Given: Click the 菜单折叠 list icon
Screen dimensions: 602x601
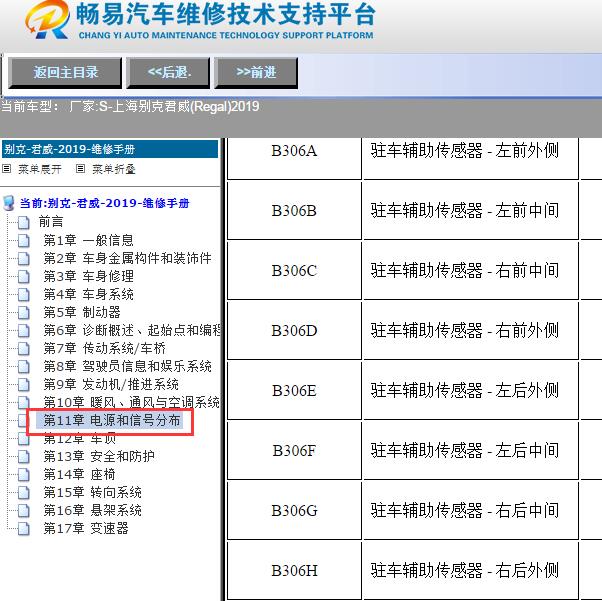Looking at the screenshot, I should (80, 169).
